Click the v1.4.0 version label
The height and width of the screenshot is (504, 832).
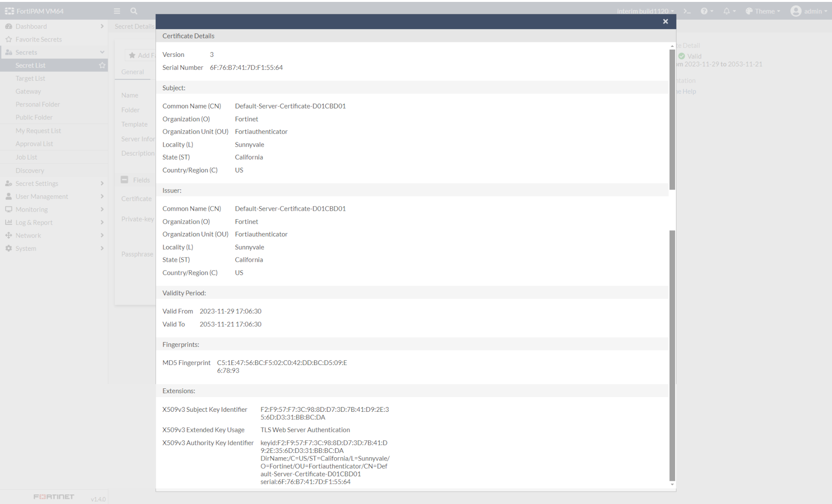pyautogui.click(x=98, y=499)
